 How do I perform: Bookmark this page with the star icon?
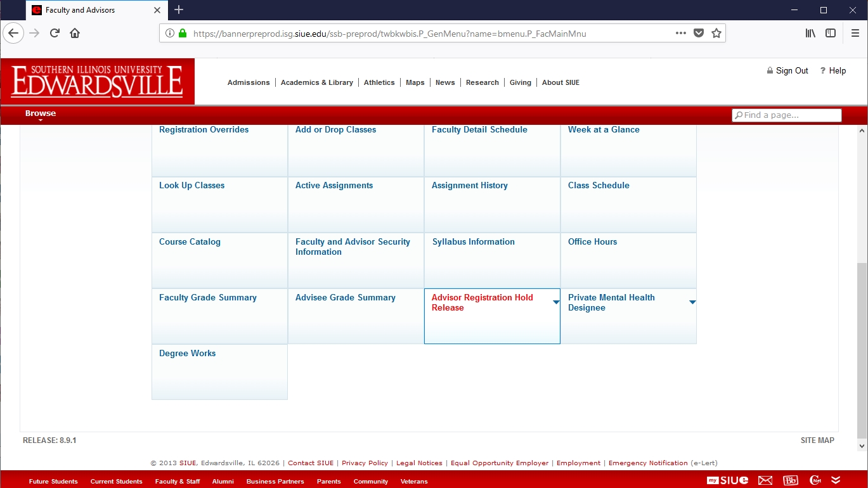(x=716, y=34)
